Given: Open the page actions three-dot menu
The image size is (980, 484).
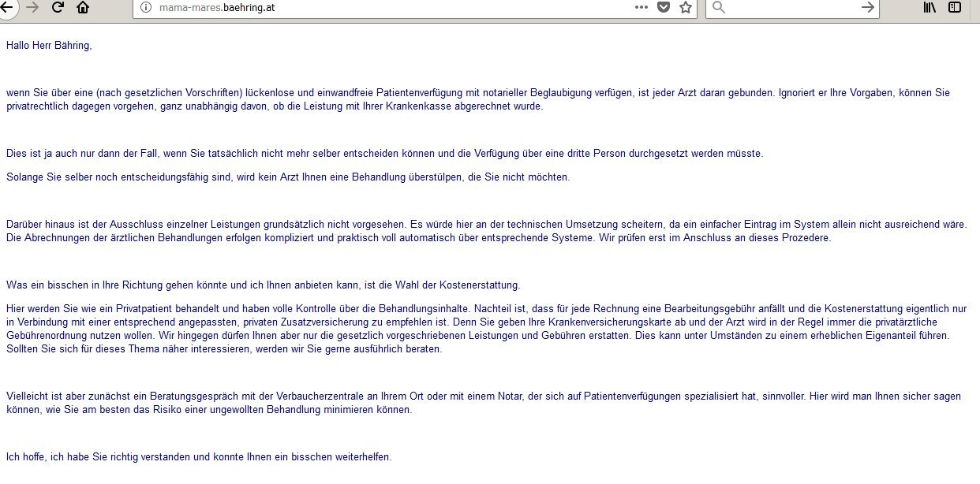Looking at the screenshot, I should (641, 7).
